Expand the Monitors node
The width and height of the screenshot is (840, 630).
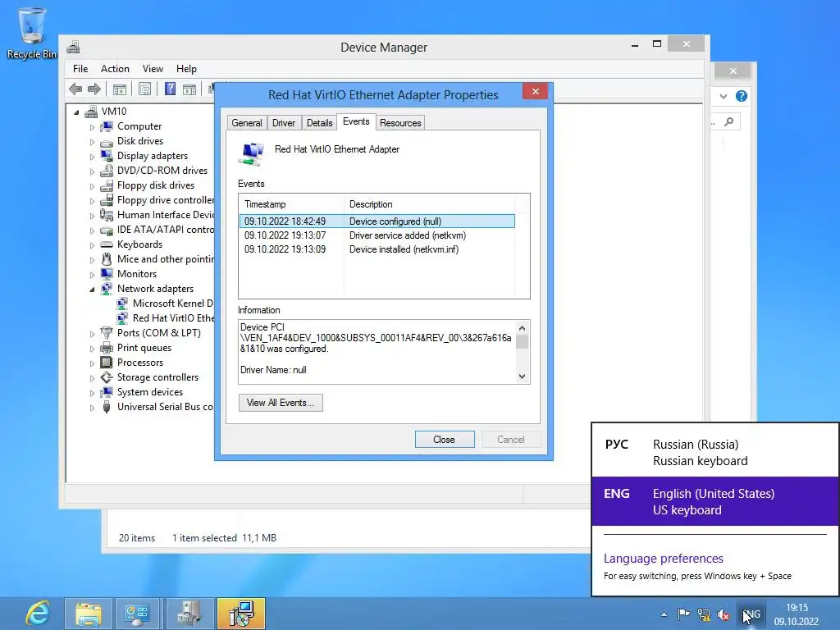[92, 275]
